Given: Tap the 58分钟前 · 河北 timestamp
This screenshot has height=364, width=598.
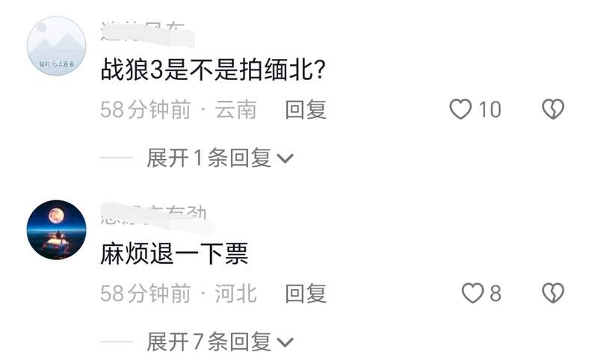Looking at the screenshot, I should tap(178, 294).
